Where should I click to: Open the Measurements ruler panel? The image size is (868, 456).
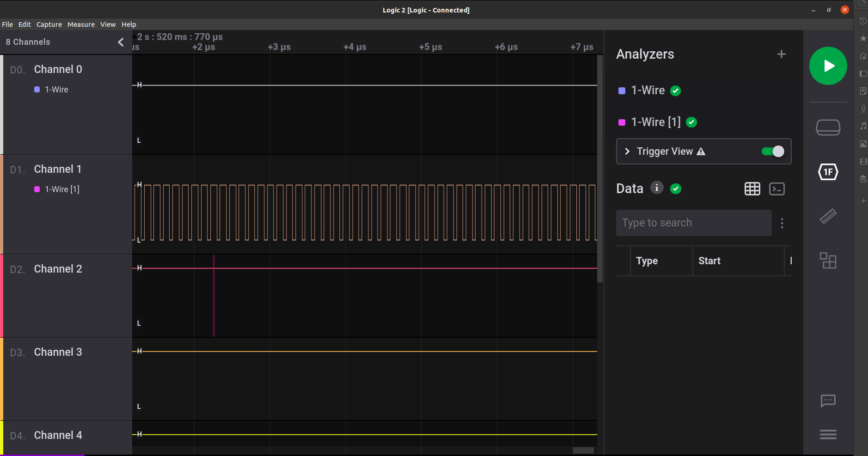point(828,216)
